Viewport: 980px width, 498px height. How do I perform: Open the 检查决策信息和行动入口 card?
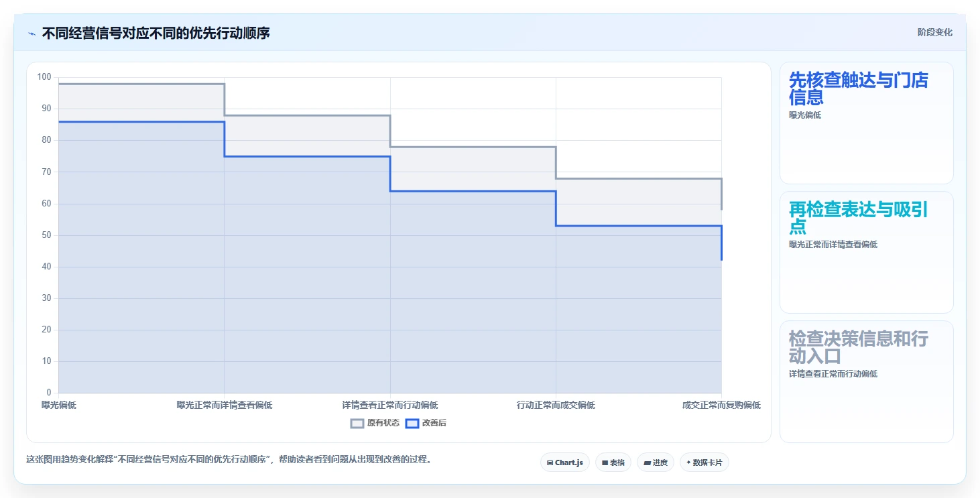tap(867, 381)
